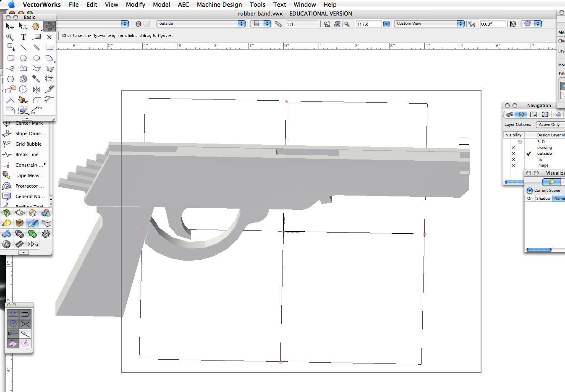Select the Protractor tool
Viewport: 565px width, 392px height.
tap(24, 186)
